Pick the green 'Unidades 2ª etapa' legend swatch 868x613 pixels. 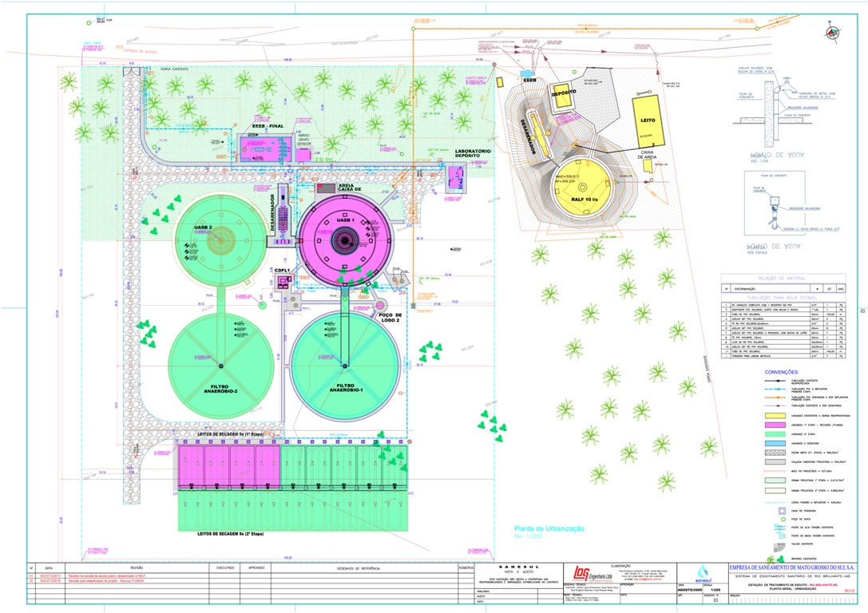[x=775, y=434]
